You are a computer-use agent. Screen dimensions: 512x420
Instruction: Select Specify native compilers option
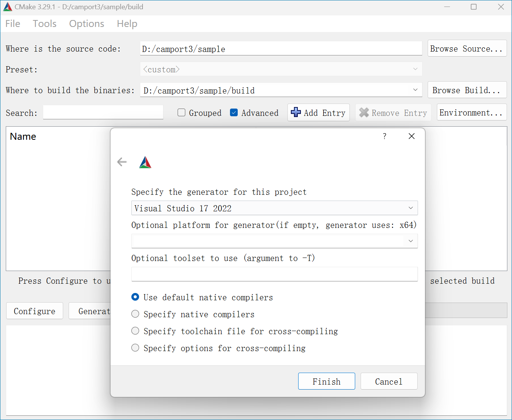pyautogui.click(x=135, y=314)
